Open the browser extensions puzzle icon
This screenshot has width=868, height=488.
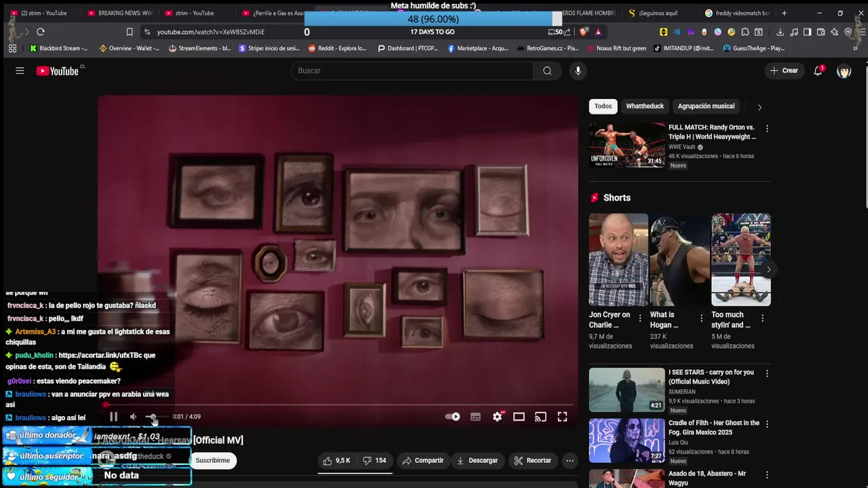pos(745,32)
